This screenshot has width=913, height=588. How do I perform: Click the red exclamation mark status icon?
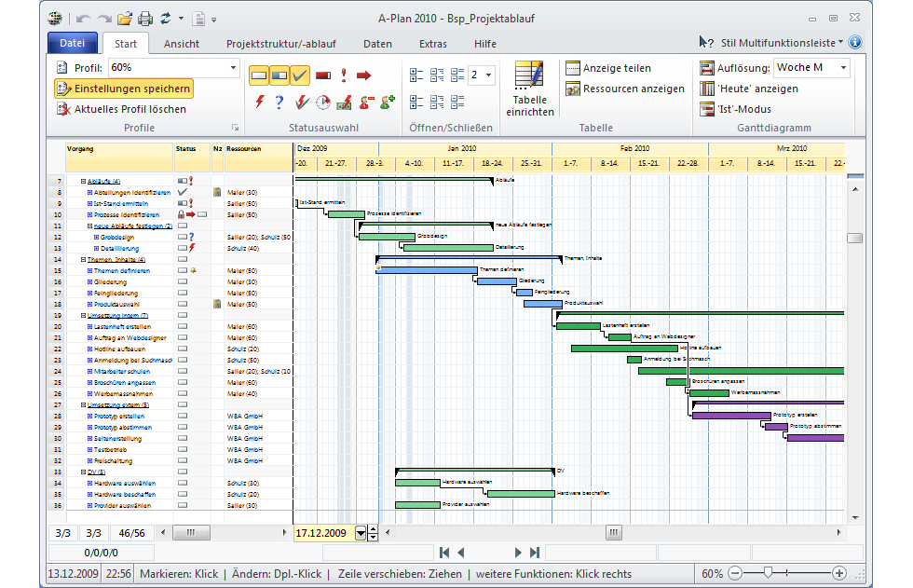pyautogui.click(x=344, y=75)
